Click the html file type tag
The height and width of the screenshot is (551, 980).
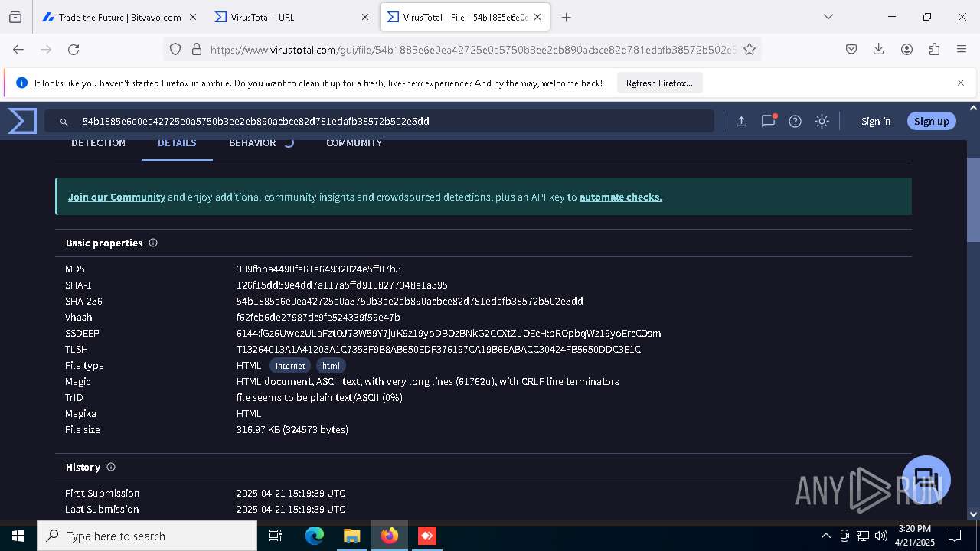coord(331,366)
